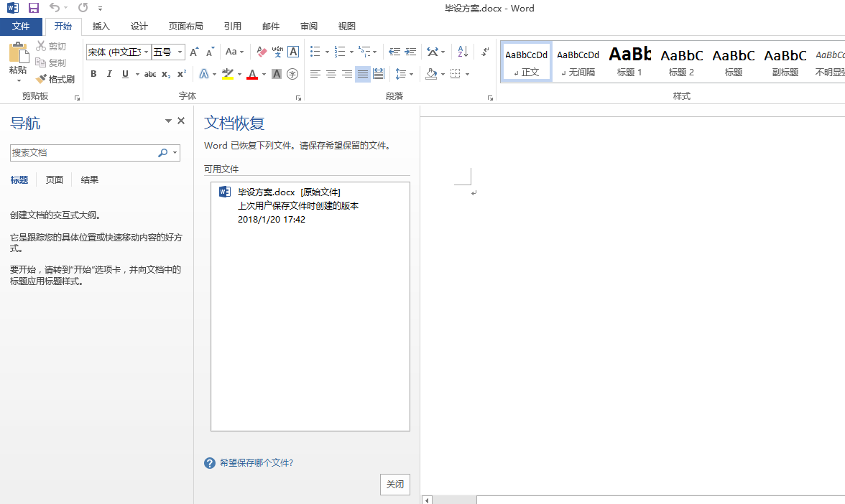Close the navigation pane with X
Screen dimensions: 845x504
pyautogui.click(x=181, y=121)
